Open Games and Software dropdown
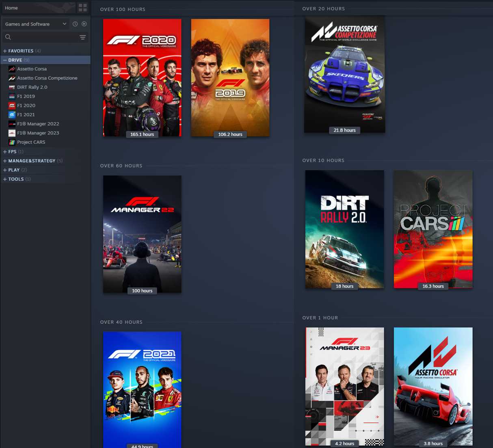Viewport: 493px width, 448px height. (36, 24)
